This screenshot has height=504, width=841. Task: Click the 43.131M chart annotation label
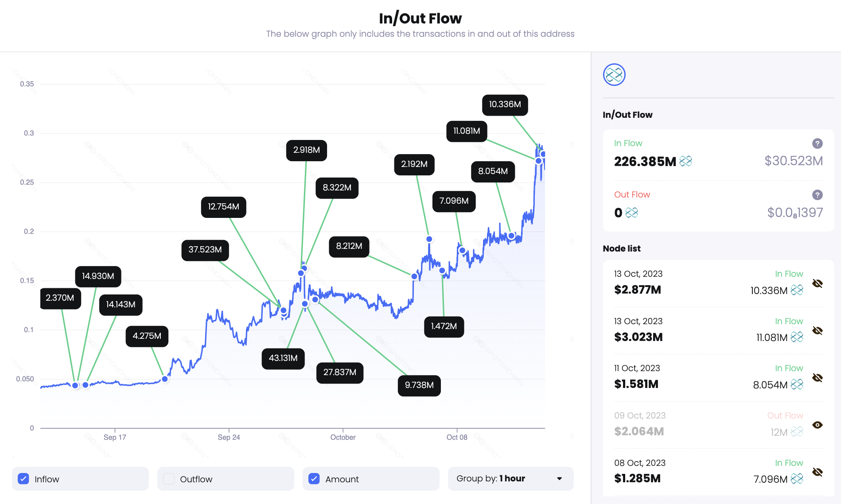(283, 359)
